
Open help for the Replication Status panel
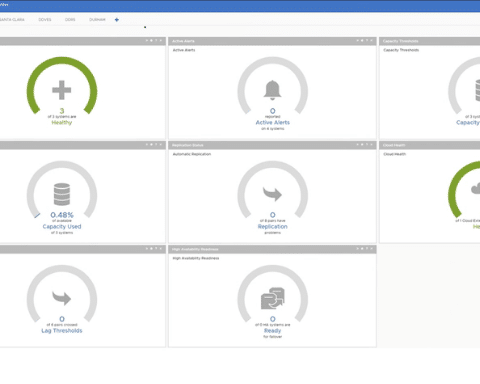367,145
